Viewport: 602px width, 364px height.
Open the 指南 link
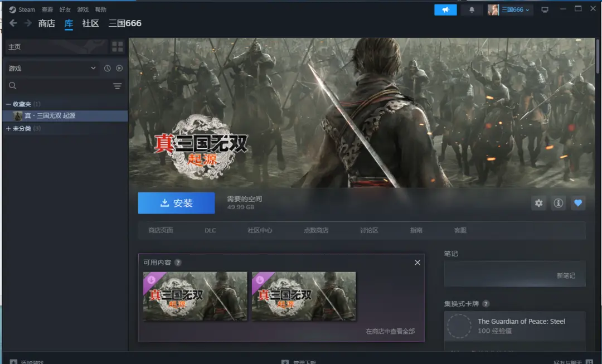pos(416,230)
